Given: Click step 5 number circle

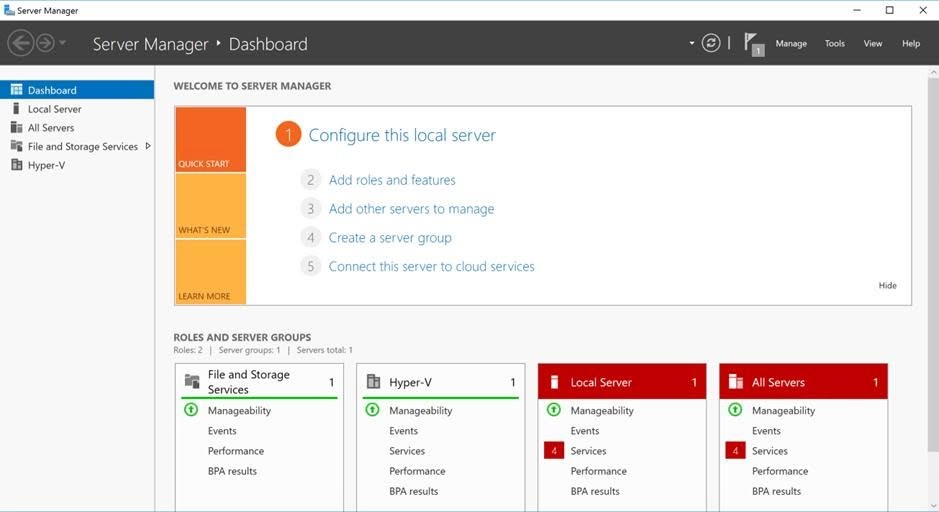Looking at the screenshot, I should pyautogui.click(x=310, y=266).
